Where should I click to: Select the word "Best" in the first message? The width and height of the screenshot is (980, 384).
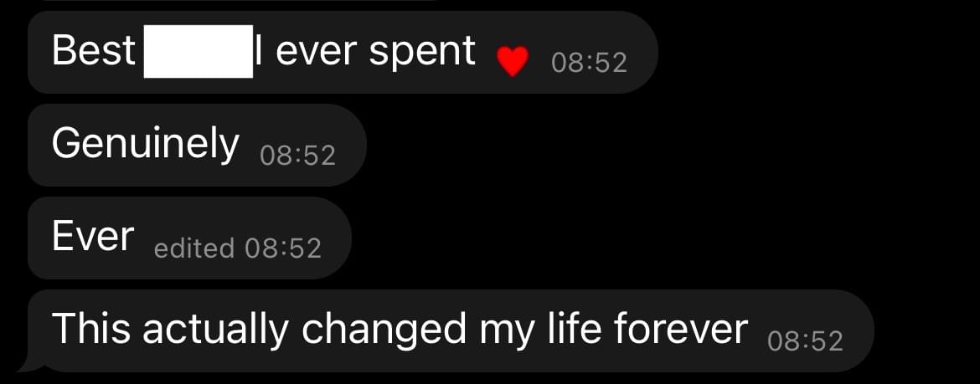coord(94,50)
